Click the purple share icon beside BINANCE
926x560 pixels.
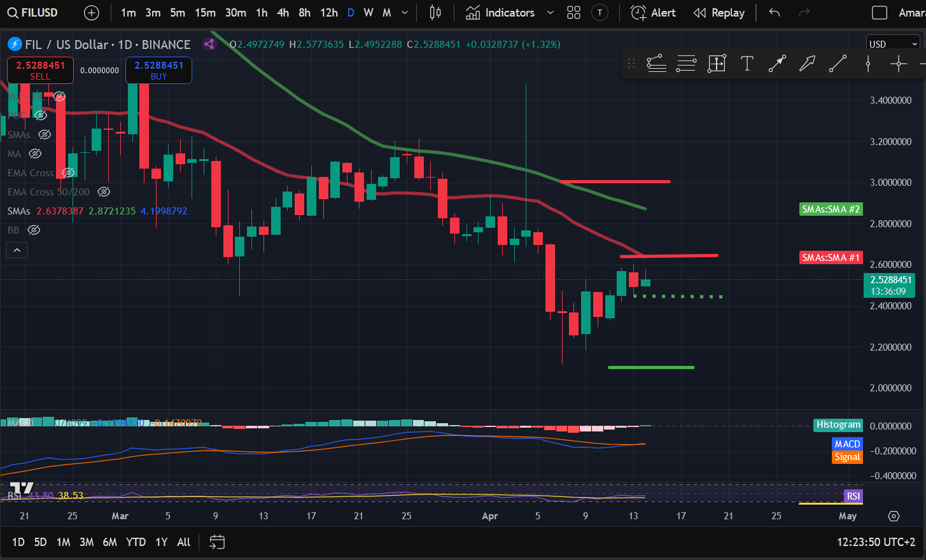[209, 45]
